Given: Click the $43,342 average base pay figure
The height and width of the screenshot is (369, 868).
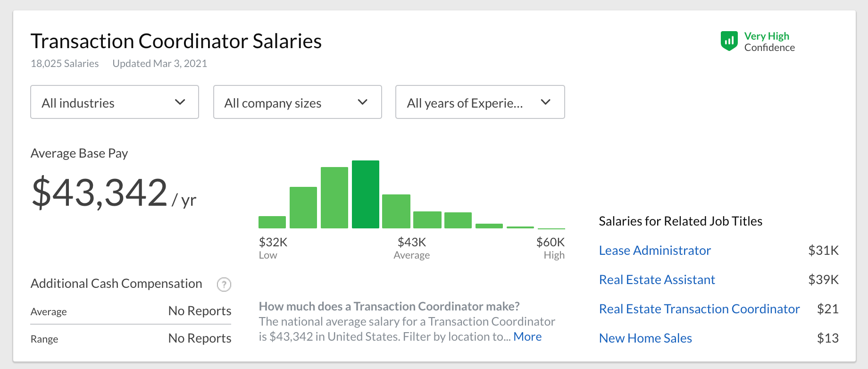Looking at the screenshot, I should pyautogui.click(x=100, y=192).
